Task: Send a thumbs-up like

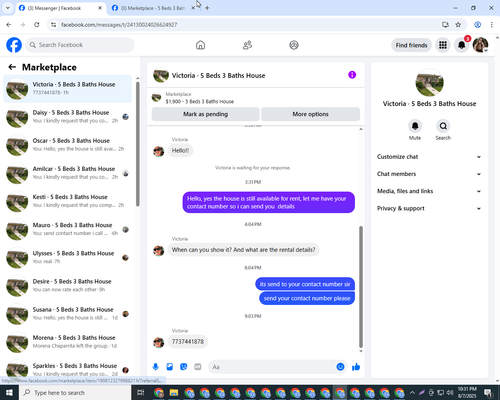Action: pos(356,367)
